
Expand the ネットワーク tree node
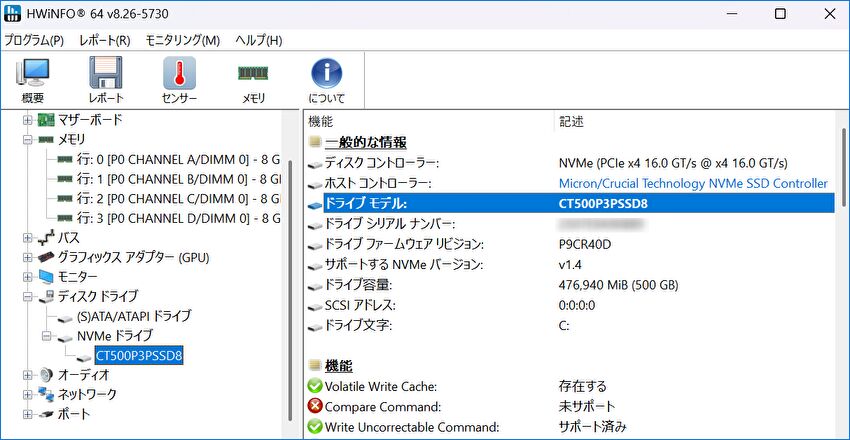28,394
